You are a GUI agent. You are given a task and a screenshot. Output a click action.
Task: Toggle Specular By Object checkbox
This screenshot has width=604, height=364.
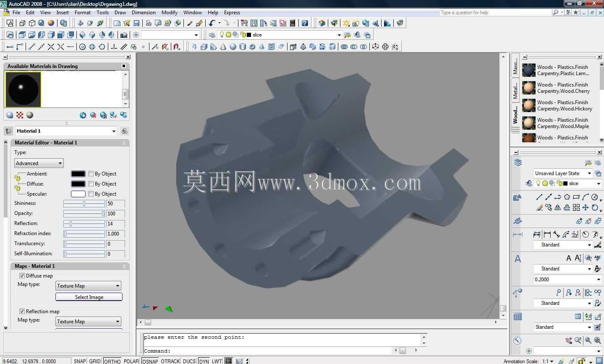91,194
